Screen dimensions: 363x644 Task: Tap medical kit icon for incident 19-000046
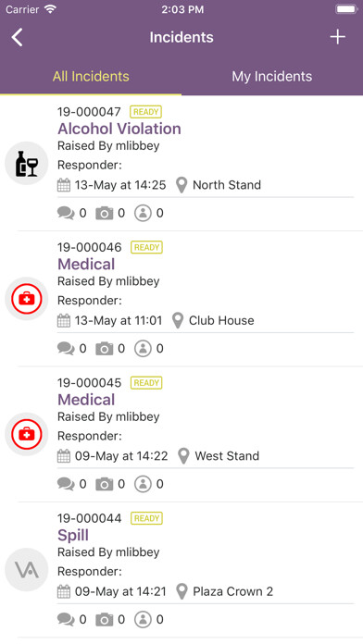pos(27,299)
